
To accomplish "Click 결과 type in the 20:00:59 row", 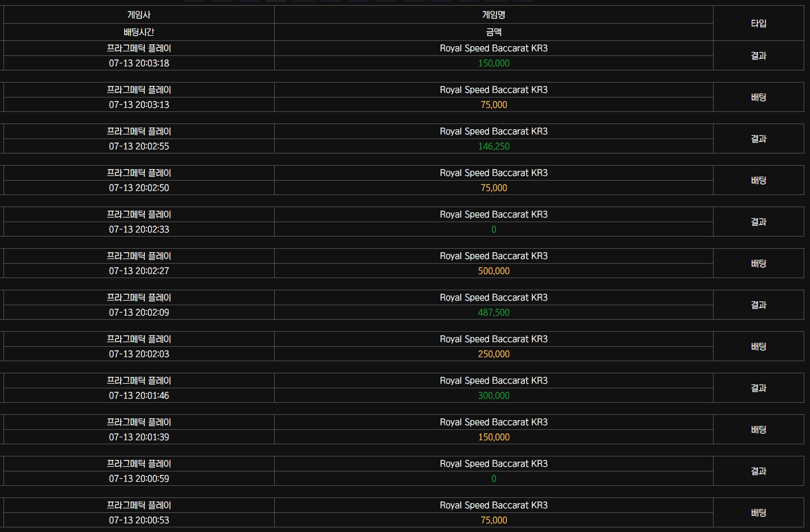I will [759, 471].
